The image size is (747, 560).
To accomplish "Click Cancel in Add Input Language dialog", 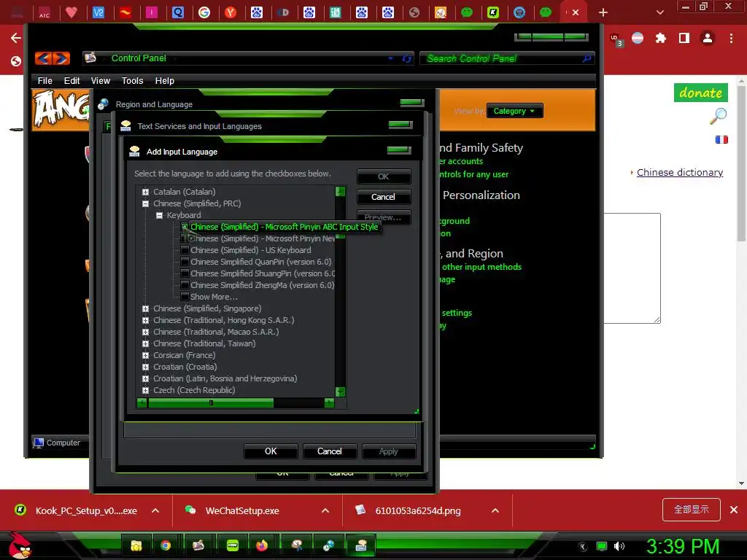I will click(x=384, y=197).
